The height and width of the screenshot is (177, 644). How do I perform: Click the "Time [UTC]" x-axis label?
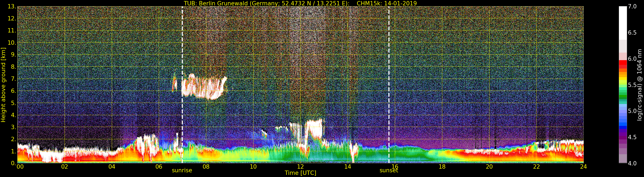(x=300, y=173)
